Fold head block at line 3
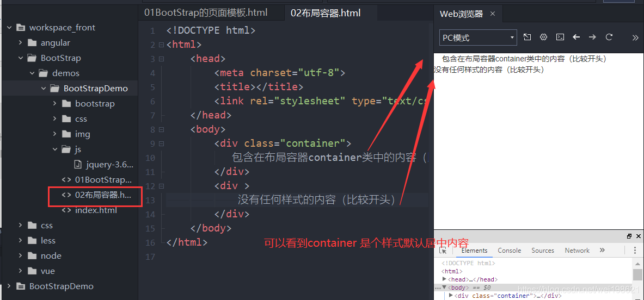Viewport: 644px width, 300px height. point(162,59)
